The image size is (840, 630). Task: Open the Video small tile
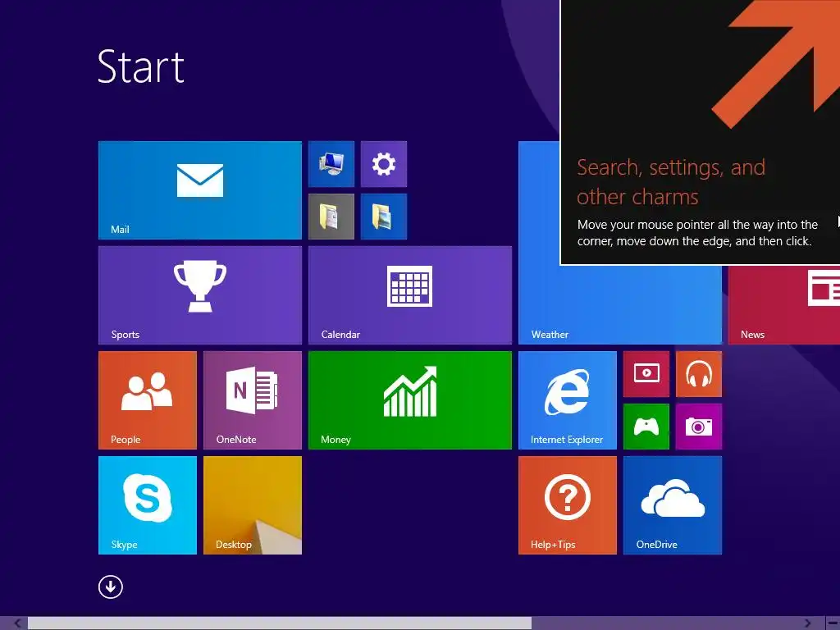pyautogui.click(x=646, y=374)
